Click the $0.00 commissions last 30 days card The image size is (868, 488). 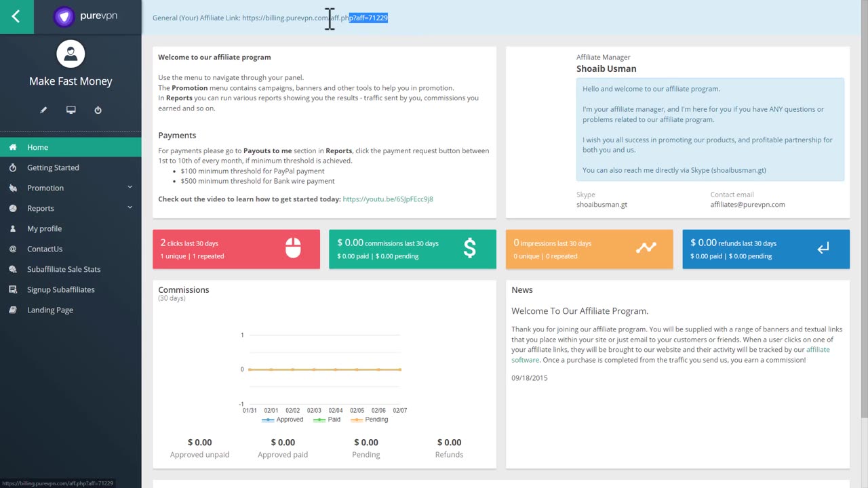(x=412, y=249)
